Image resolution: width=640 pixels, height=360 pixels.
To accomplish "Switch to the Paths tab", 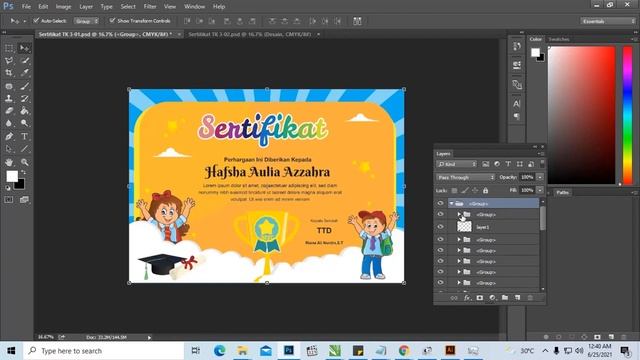I will [x=562, y=192].
